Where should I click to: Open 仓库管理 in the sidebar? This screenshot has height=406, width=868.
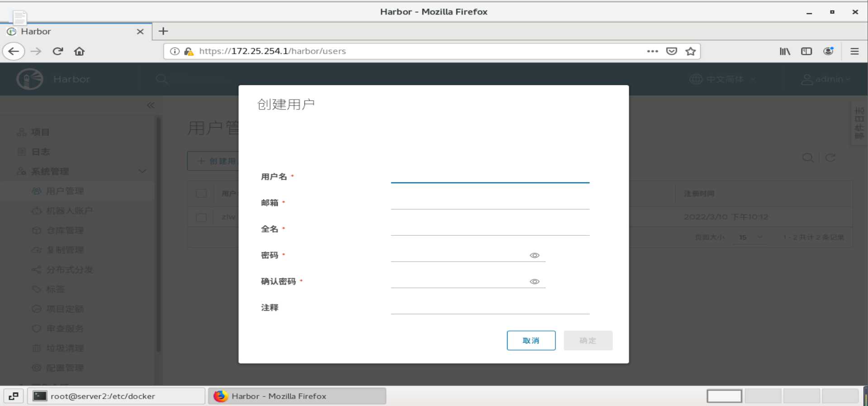coord(65,230)
